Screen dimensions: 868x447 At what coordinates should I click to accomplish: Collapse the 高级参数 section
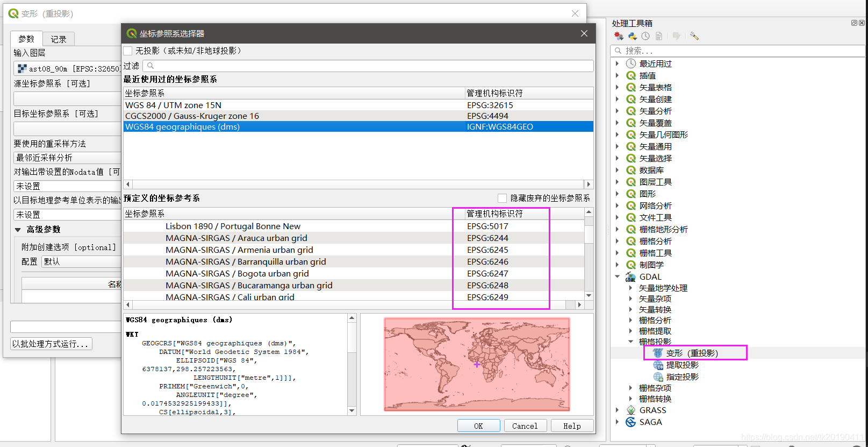(x=18, y=230)
